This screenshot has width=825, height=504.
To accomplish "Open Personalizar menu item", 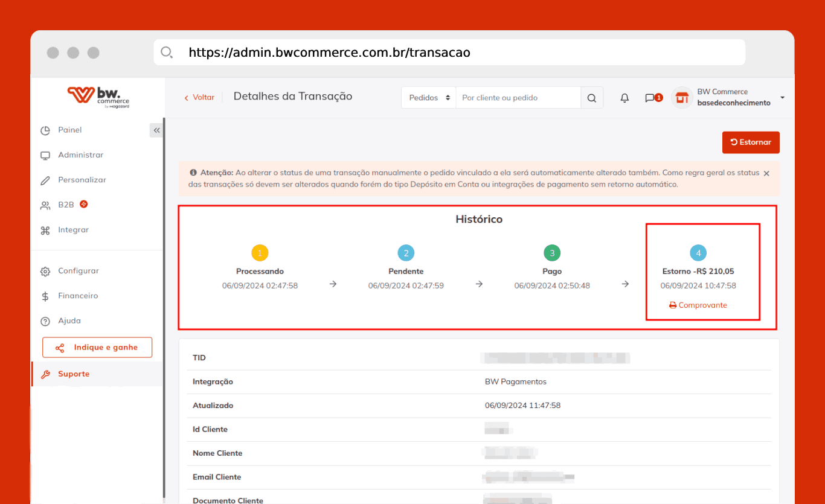I will [82, 180].
